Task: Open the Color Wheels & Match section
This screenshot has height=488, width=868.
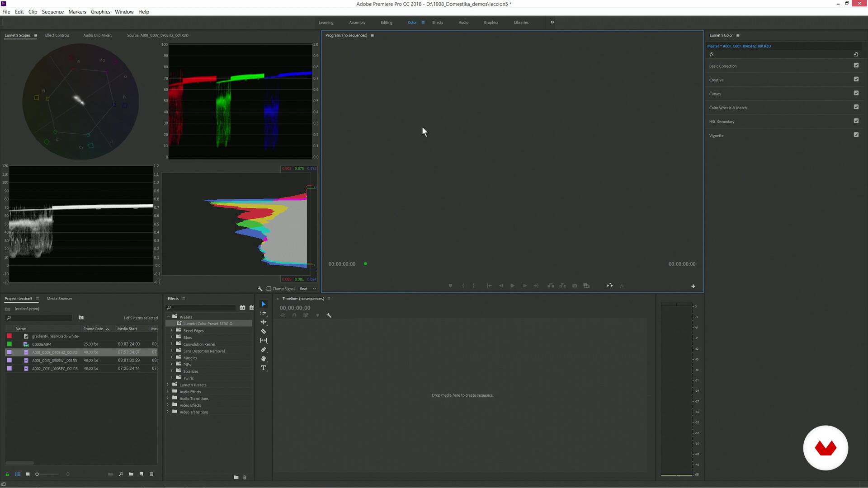Action: pos(728,108)
